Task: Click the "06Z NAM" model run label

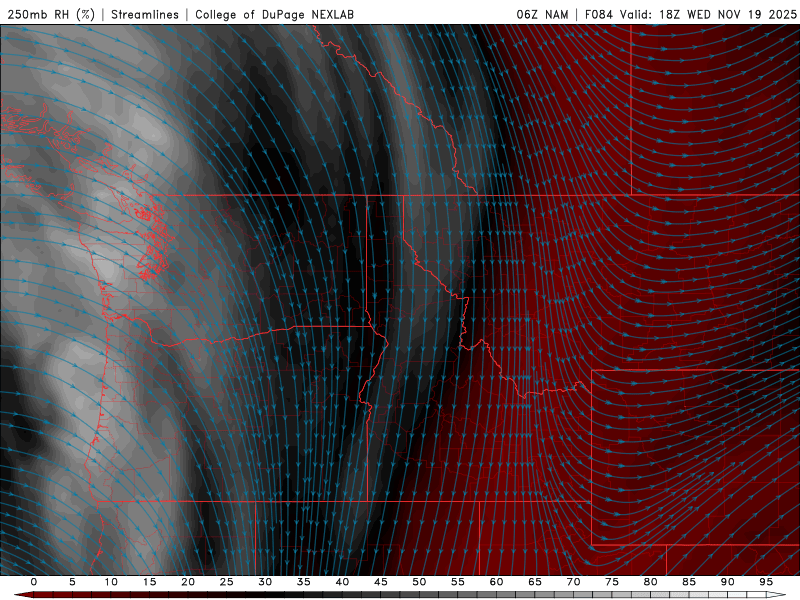Action: 542,14
